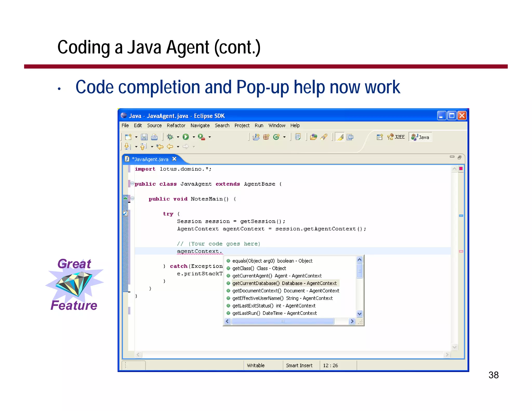This screenshot has height=411, width=532.
Task: Open the Project menu
Action: (242, 125)
